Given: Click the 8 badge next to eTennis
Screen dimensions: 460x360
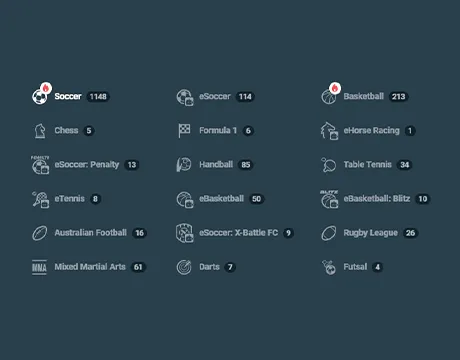Looking at the screenshot, I should [95, 199].
